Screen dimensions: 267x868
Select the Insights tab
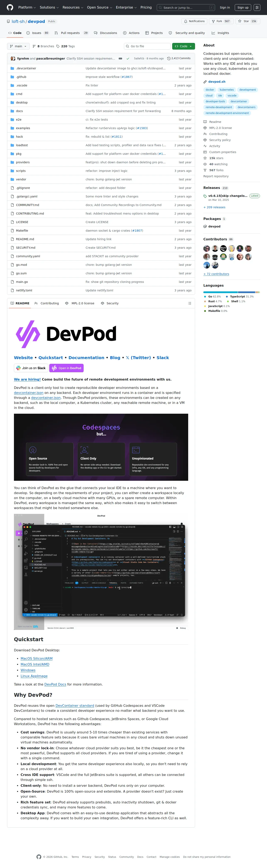tap(220, 33)
